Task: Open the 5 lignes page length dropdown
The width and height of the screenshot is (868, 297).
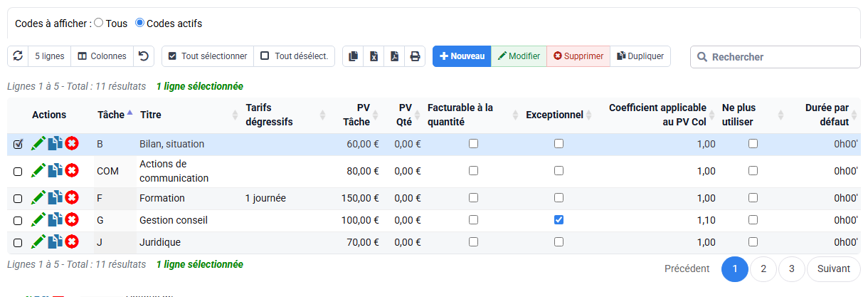Action: [49, 56]
